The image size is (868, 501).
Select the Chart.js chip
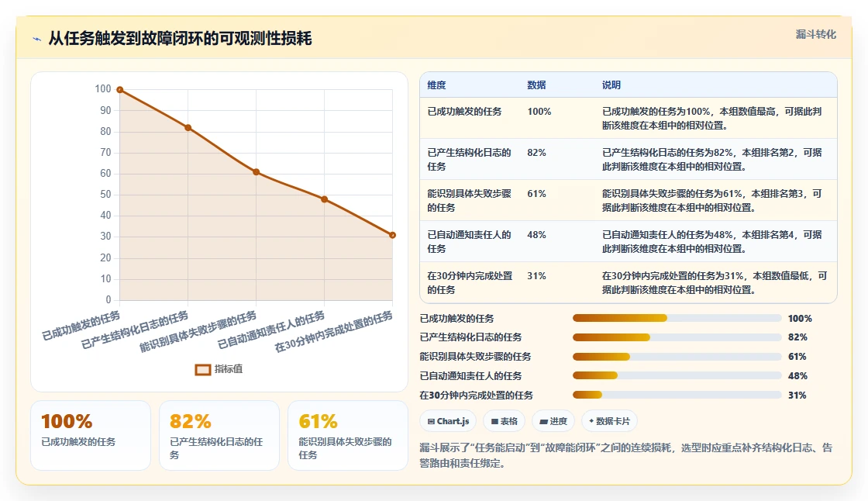click(x=449, y=421)
